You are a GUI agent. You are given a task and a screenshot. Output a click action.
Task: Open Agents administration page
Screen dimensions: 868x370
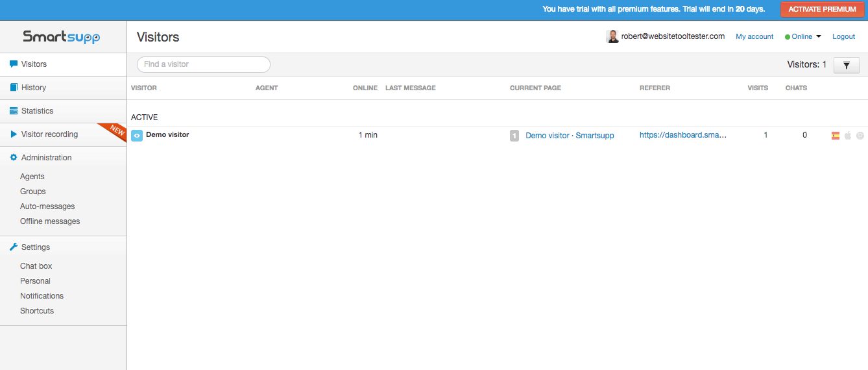tap(32, 177)
